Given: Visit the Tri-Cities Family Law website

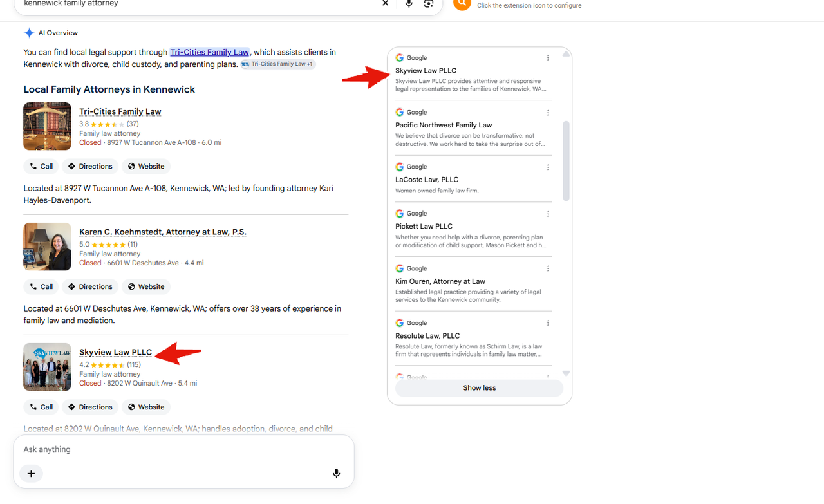Looking at the screenshot, I should [146, 166].
